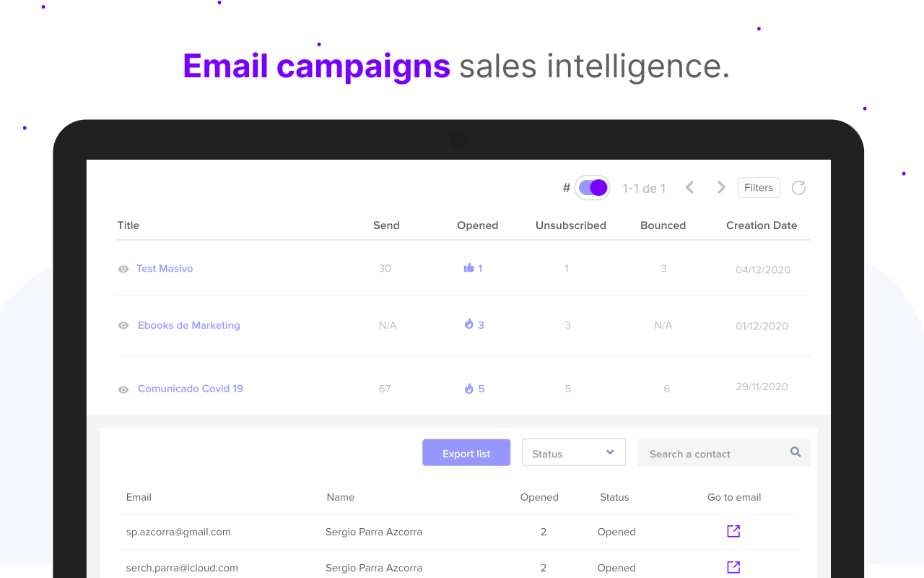
Task: Go to previous page arrow
Action: tap(689, 188)
